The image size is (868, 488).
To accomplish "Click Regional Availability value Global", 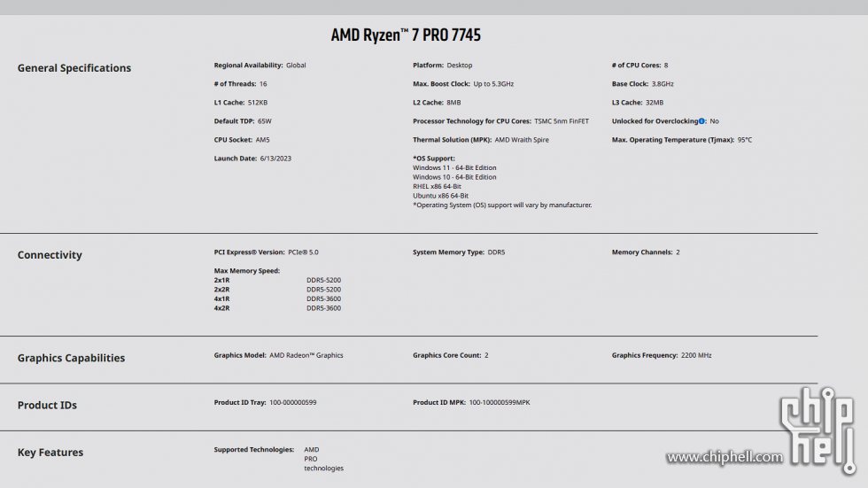I will [296, 66].
